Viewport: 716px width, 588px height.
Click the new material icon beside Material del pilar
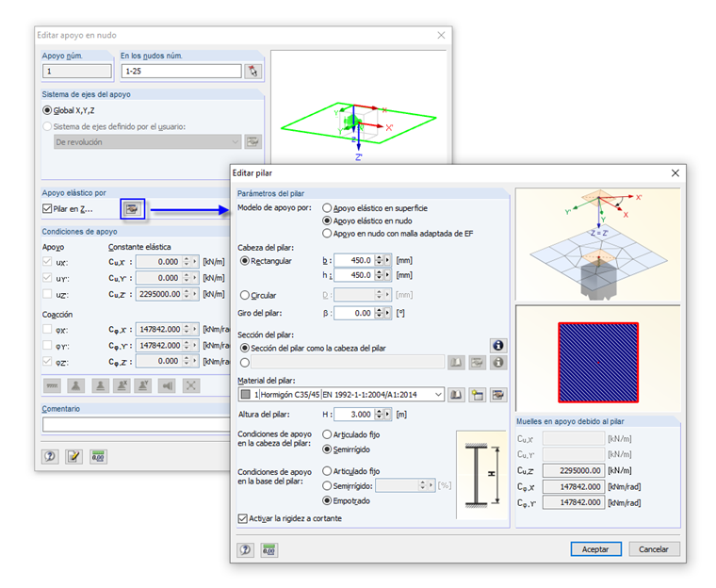point(478,395)
